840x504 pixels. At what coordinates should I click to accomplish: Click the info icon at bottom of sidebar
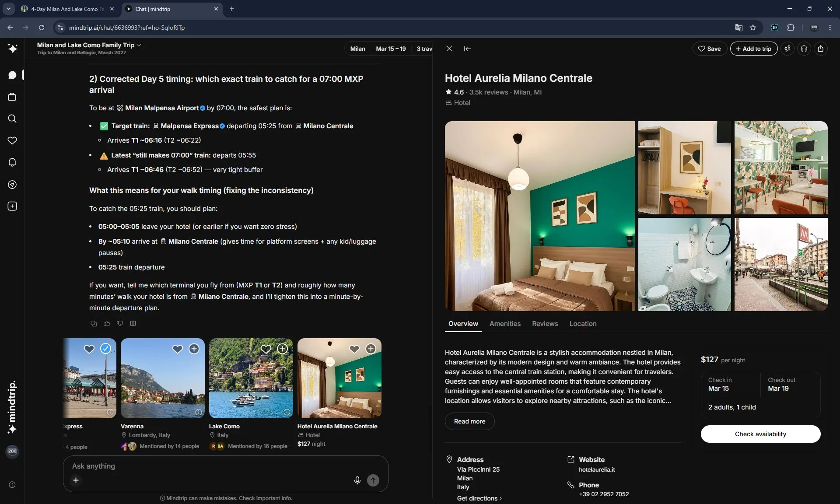click(x=12, y=484)
